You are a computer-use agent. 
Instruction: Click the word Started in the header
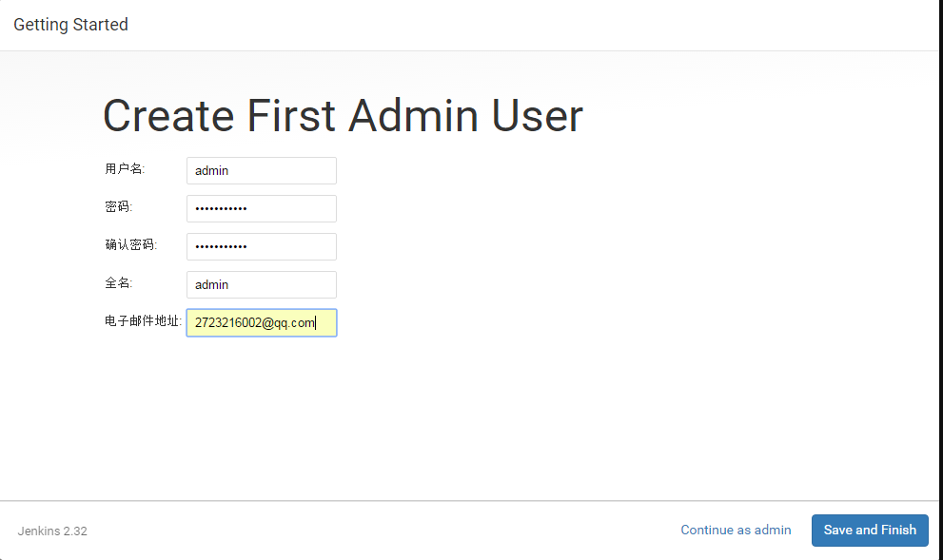(98, 25)
